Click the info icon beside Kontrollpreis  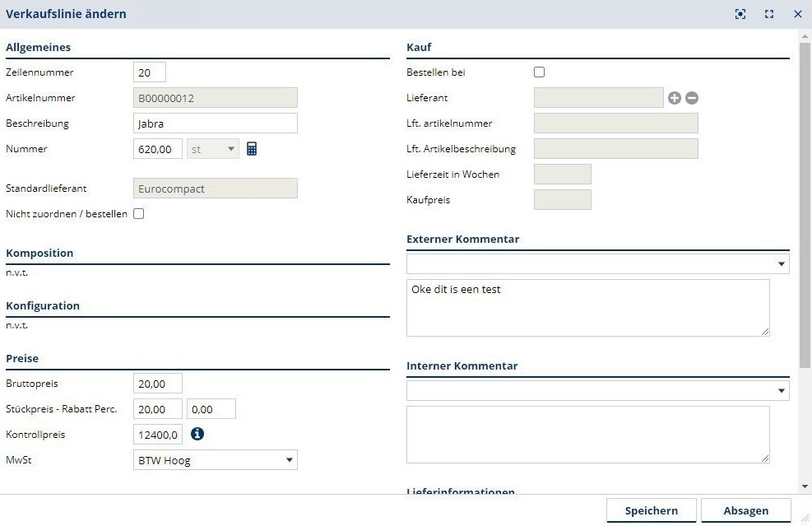click(197, 434)
